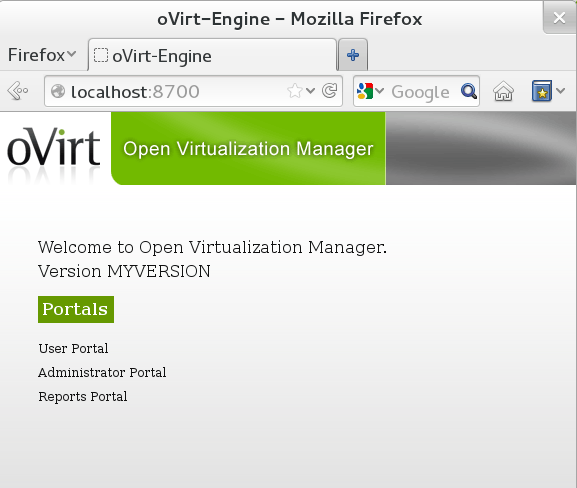Click the Google search engine icon
Image resolution: width=577 pixels, height=488 pixels.
[365, 91]
